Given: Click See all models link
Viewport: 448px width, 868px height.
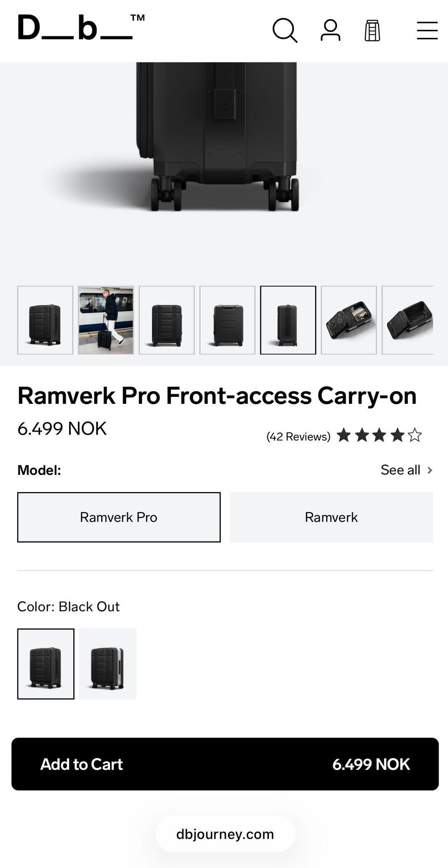Looking at the screenshot, I should [400, 470].
